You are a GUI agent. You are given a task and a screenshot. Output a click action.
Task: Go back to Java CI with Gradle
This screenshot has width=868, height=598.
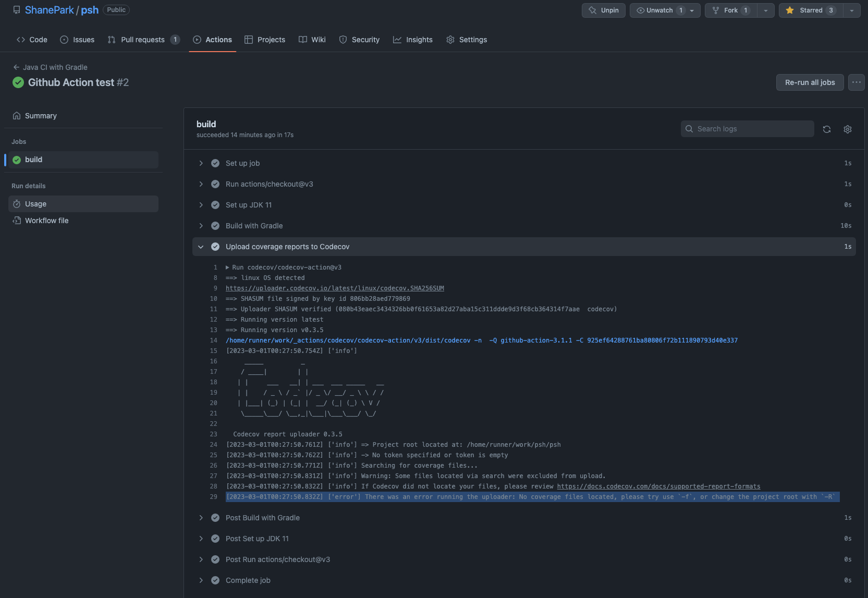tap(50, 67)
